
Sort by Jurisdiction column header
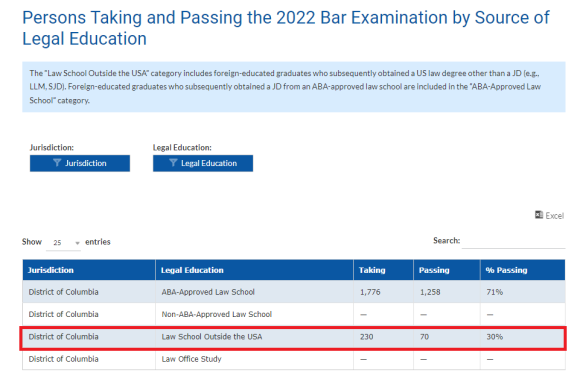(89, 270)
